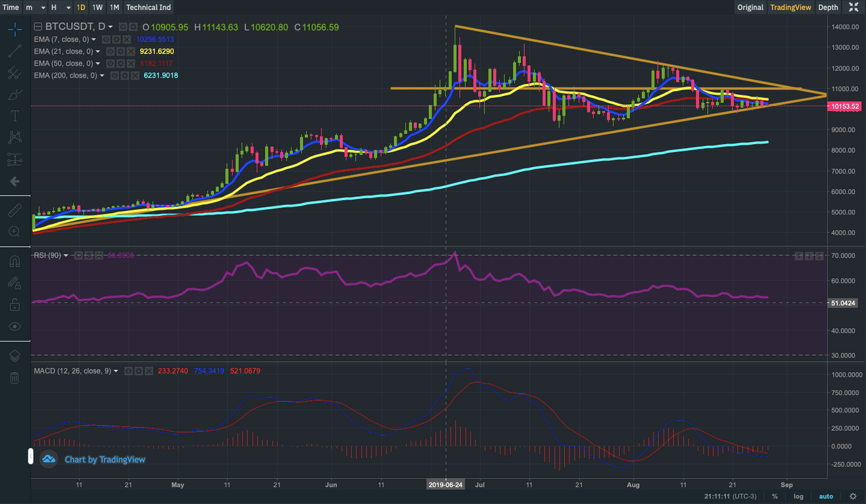Click TradingView cloud logo icon
This screenshot has width=866, height=504.
[x=49, y=459]
